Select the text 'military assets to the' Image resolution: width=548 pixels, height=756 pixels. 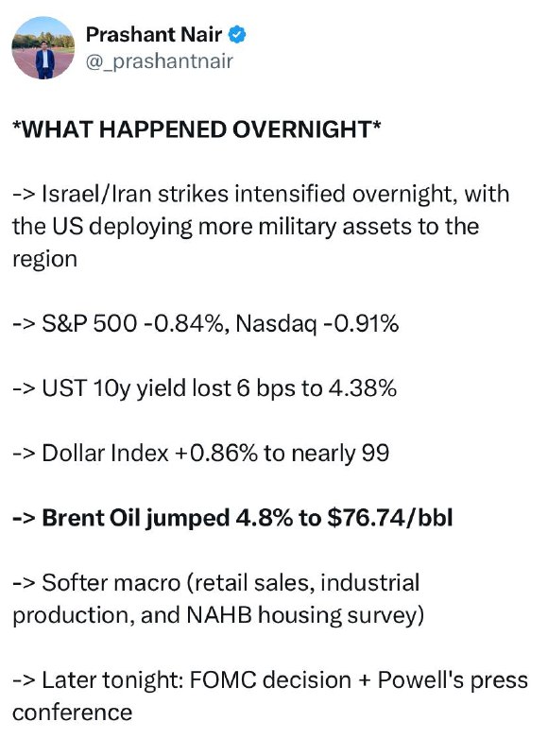point(368,226)
